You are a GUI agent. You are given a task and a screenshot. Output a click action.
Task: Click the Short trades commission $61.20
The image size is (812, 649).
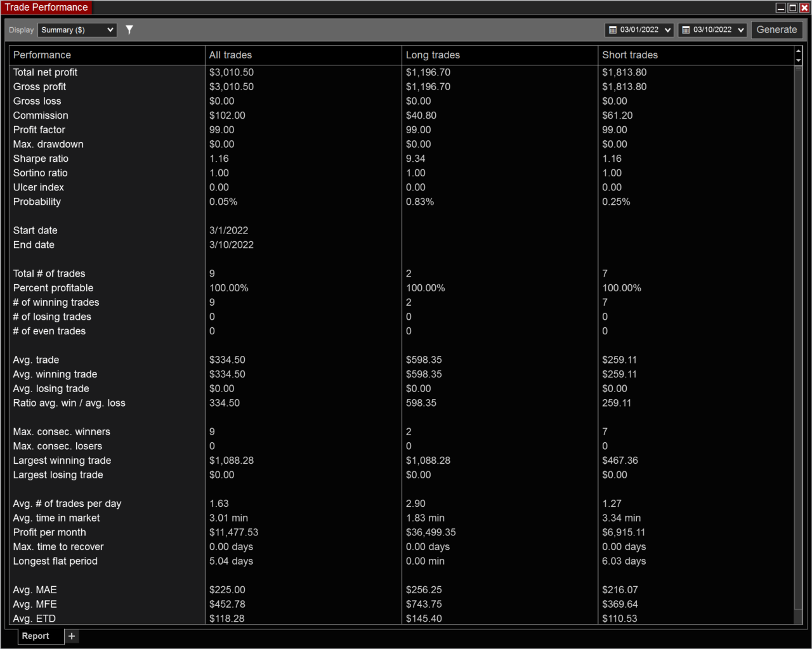pyautogui.click(x=617, y=115)
